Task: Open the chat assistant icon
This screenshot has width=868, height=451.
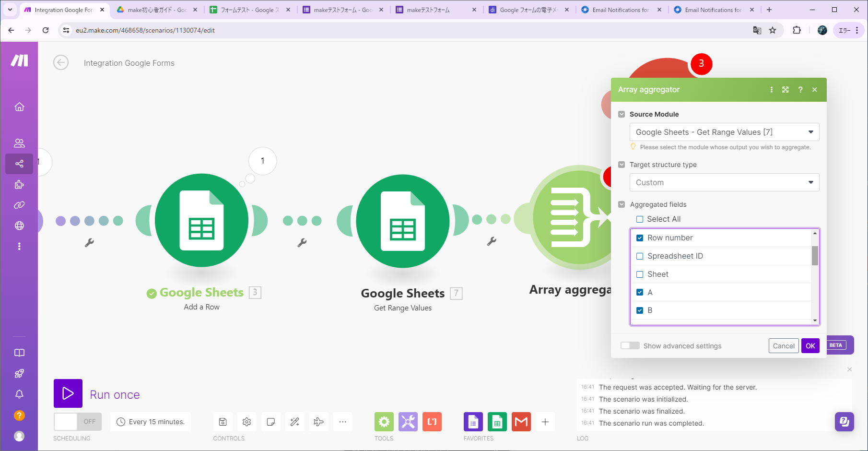Action: click(845, 422)
